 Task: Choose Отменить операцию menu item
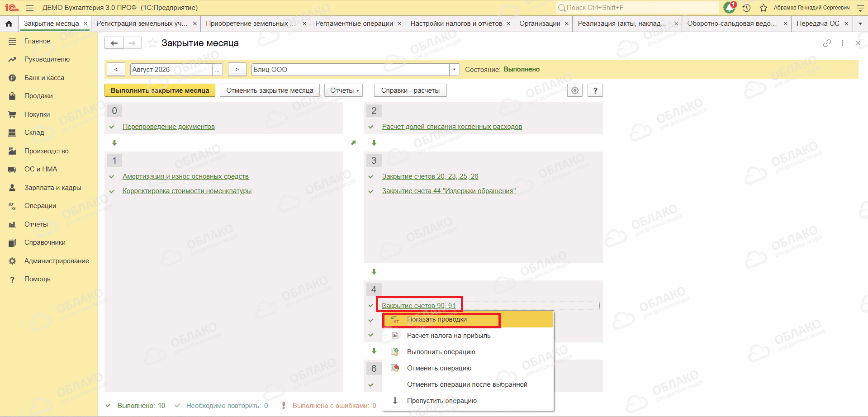coord(468,368)
